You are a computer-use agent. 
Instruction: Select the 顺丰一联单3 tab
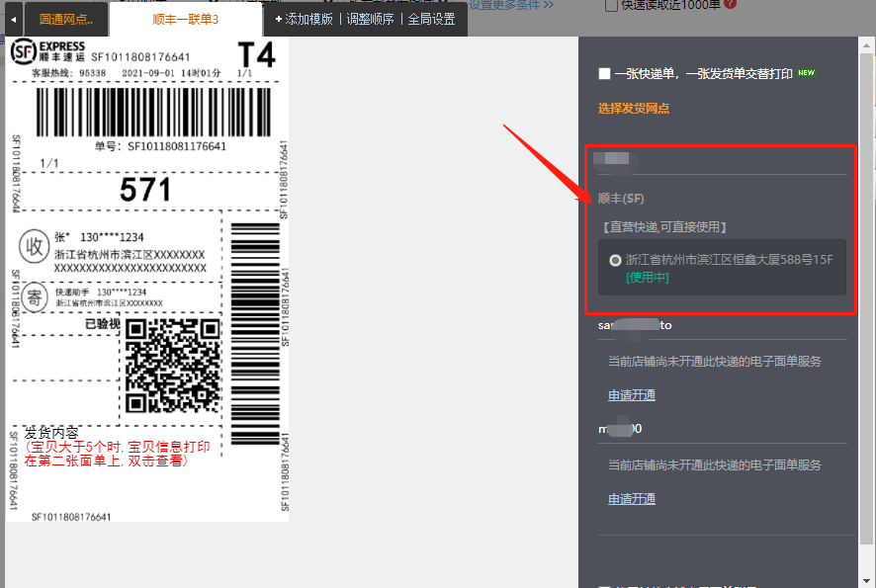point(185,20)
